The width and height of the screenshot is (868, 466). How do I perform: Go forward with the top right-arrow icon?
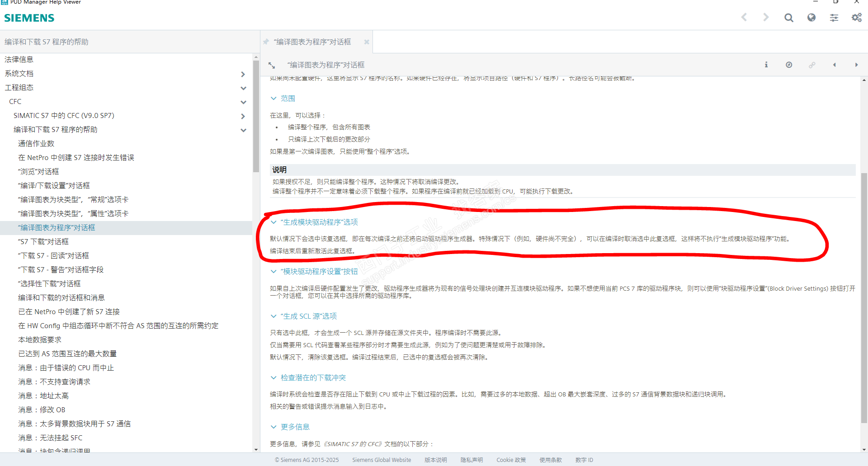(x=766, y=17)
